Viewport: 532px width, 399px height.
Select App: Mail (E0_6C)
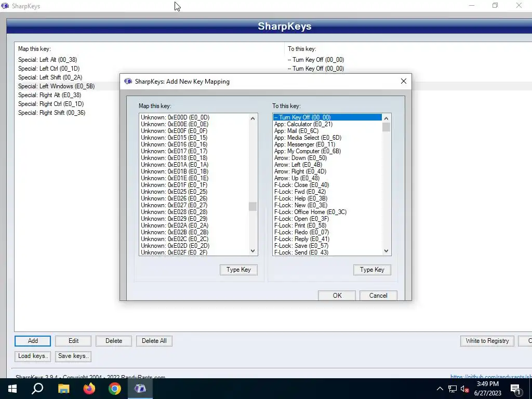click(x=327, y=131)
